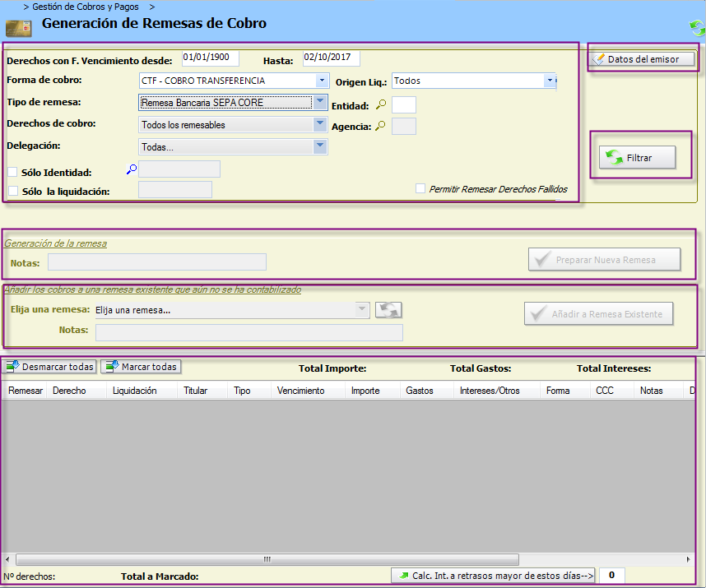Click scrollbar left arrow of grid

(x=7, y=559)
